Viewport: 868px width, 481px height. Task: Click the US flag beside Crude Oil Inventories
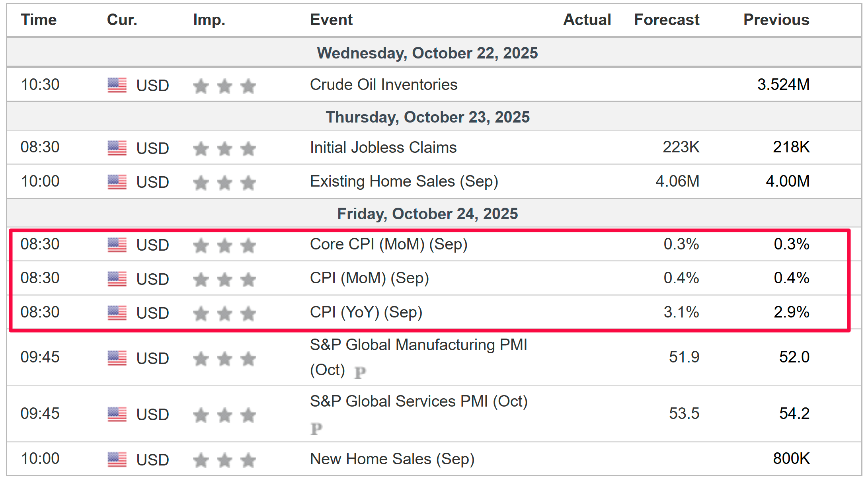point(117,85)
